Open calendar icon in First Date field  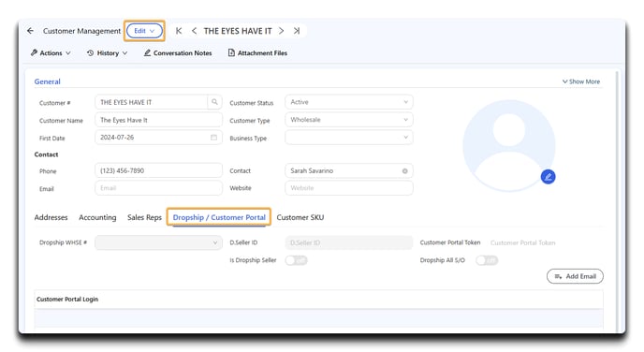pos(213,138)
